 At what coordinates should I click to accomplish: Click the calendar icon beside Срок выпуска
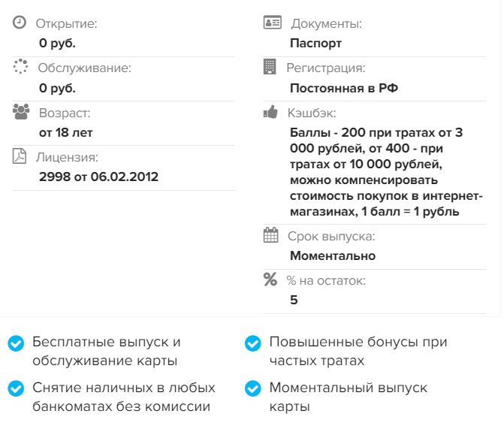pos(271,235)
